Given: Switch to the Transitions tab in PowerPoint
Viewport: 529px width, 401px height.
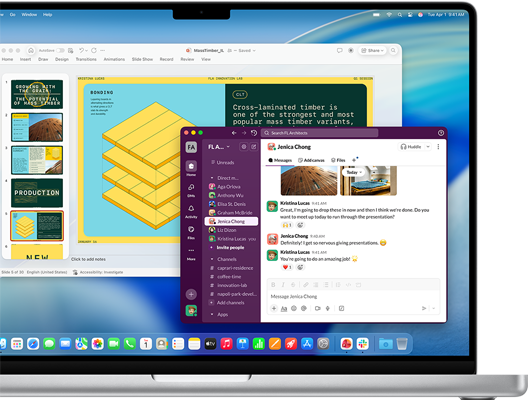Looking at the screenshot, I should (86, 59).
